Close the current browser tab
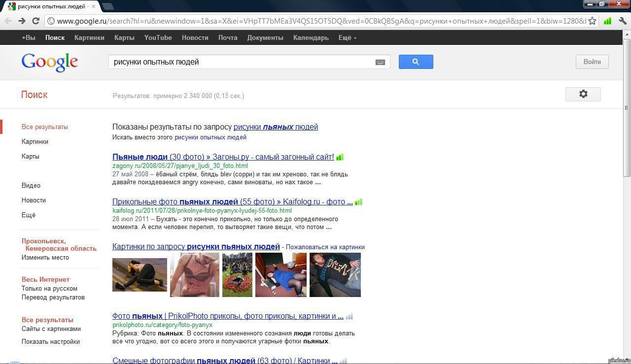 [x=94, y=6]
